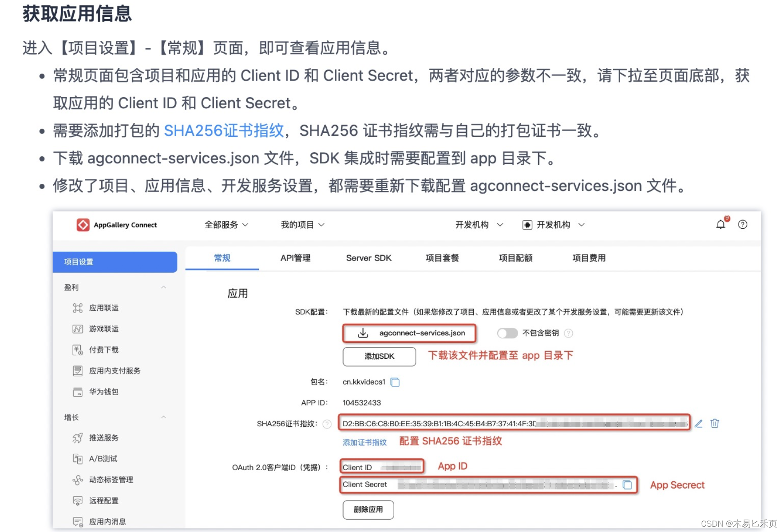The width and height of the screenshot is (784, 532).
Task: Select 推送服务 in the sidebar
Action: pyautogui.click(x=104, y=438)
